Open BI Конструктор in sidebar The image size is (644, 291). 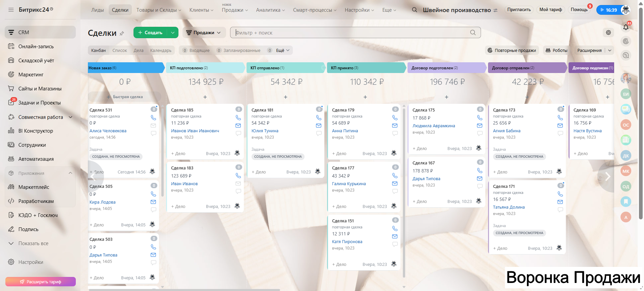pyautogui.click(x=36, y=131)
